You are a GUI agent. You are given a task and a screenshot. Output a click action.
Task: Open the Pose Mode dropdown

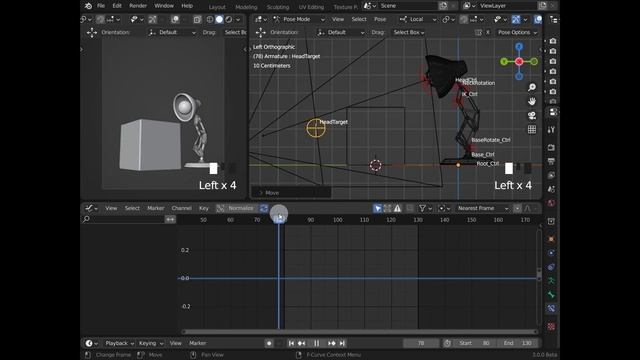[x=299, y=19]
